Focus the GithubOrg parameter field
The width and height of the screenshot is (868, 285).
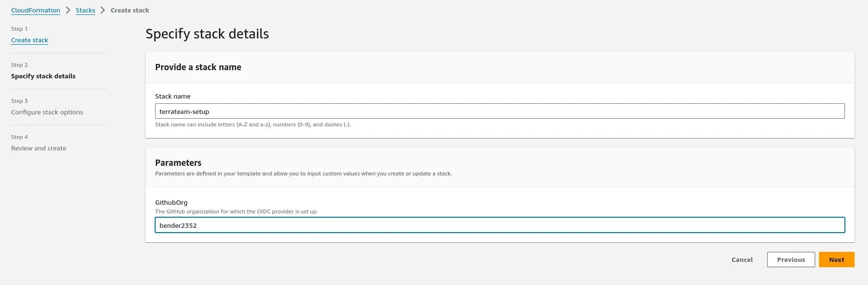click(500, 225)
